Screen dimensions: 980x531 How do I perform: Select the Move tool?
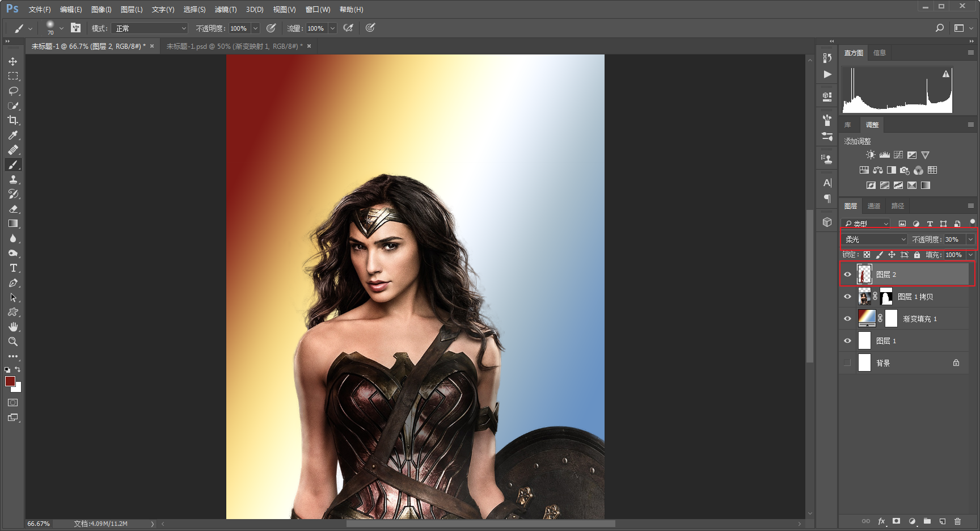pos(13,61)
